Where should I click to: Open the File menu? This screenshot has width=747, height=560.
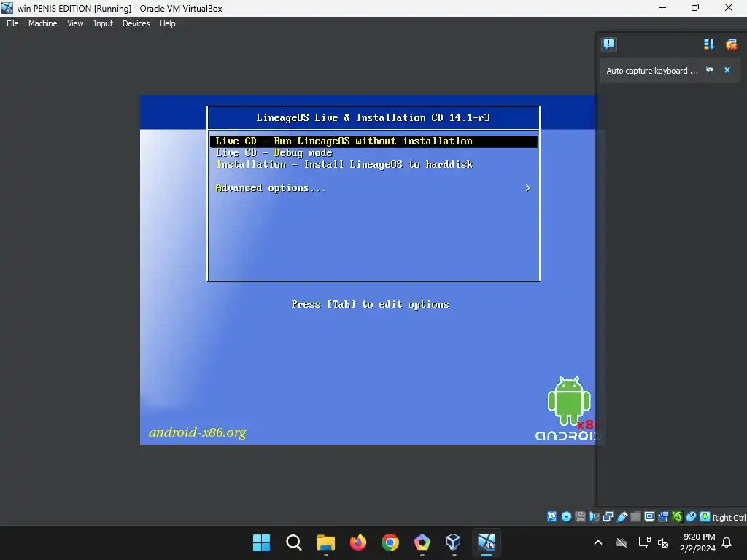click(12, 23)
